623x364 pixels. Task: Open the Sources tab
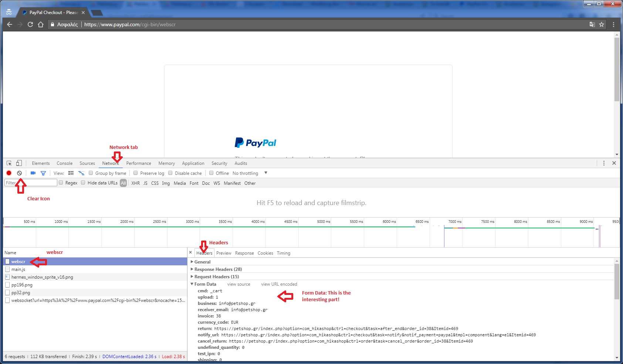[87, 163]
